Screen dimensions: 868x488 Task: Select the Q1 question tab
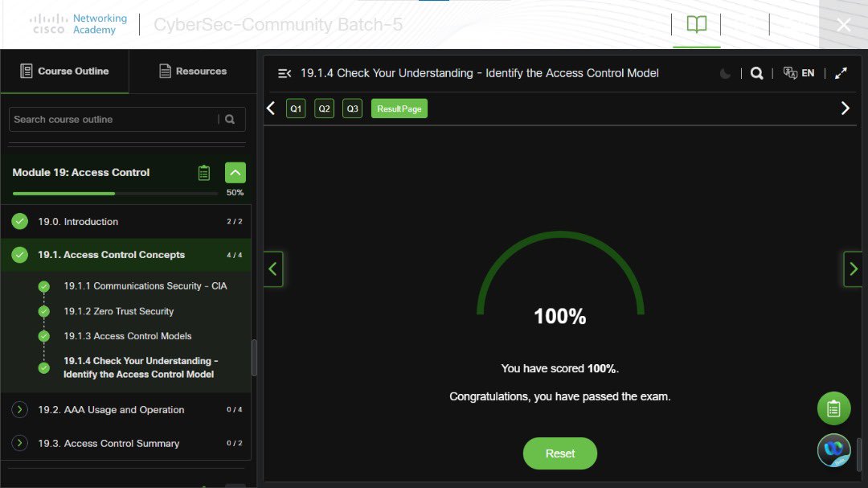pyautogui.click(x=296, y=109)
